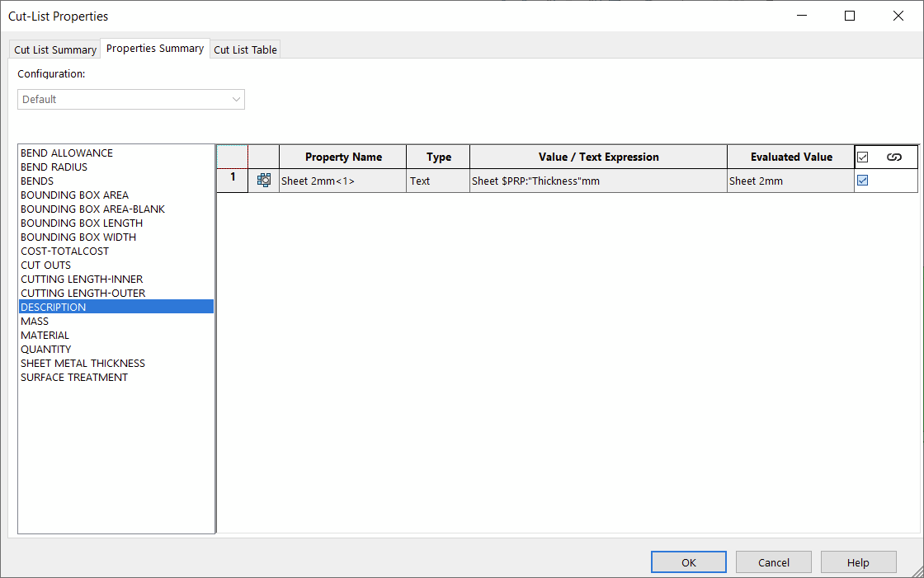Screen dimensions: 924x578
Task: Click the evaluated value Sheet 2mm cell
Action: (791, 181)
